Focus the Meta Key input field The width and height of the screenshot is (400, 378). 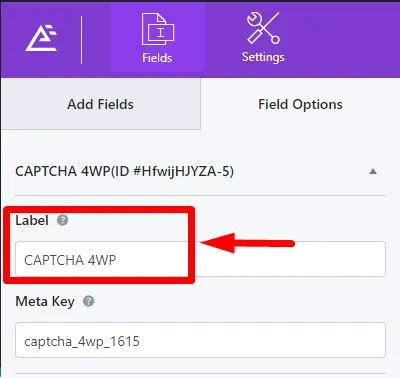coord(200,340)
